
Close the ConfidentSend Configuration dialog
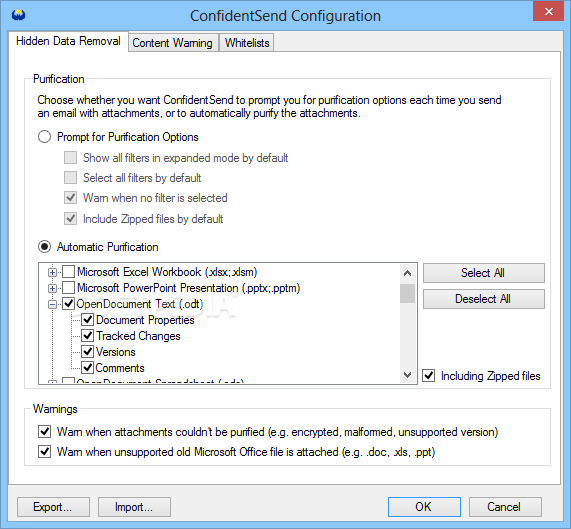tap(548, 12)
